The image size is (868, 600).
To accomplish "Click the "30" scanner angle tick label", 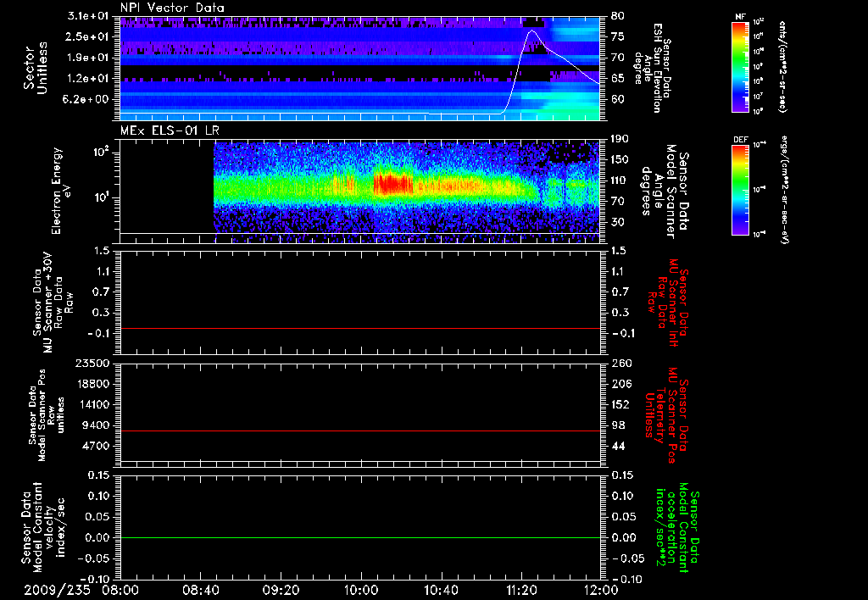I will pos(618,222).
